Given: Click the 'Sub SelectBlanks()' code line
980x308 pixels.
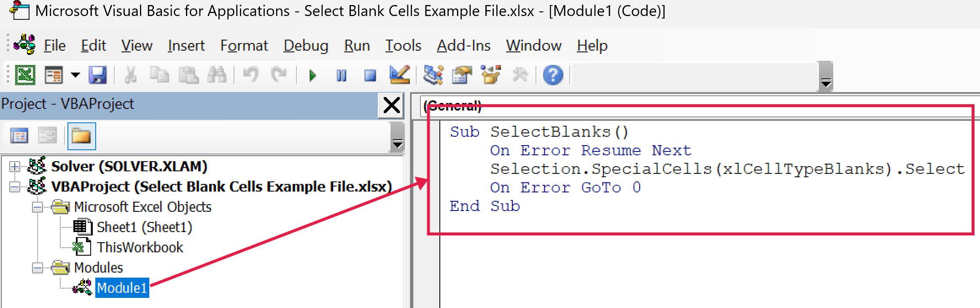Looking at the screenshot, I should click(539, 132).
